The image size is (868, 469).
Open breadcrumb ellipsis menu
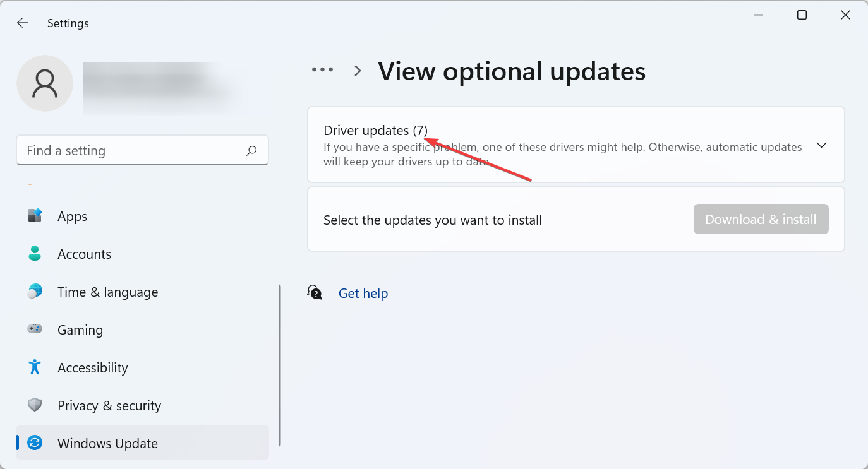[323, 70]
